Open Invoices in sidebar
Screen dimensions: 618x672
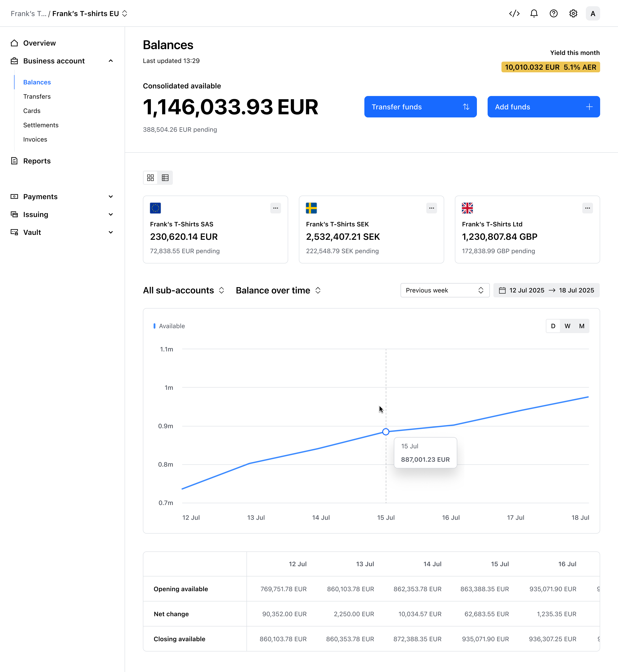pyautogui.click(x=35, y=139)
